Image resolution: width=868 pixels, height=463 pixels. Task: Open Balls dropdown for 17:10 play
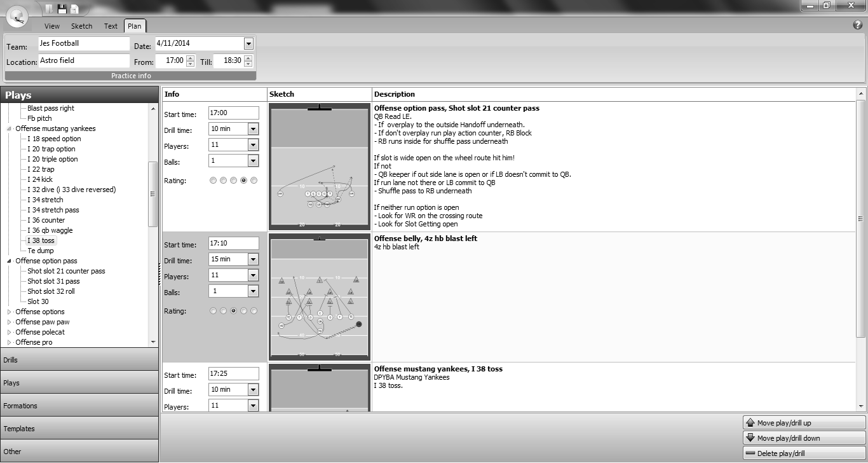(x=253, y=291)
